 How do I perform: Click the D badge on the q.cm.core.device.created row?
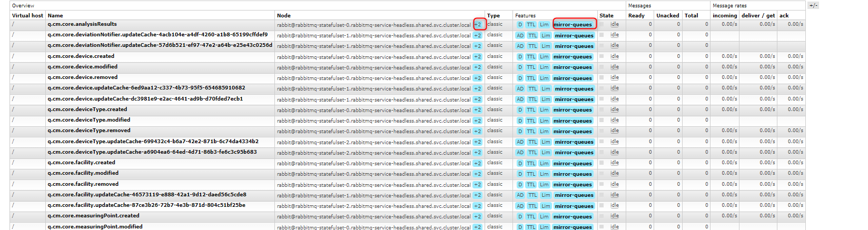coord(520,57)
